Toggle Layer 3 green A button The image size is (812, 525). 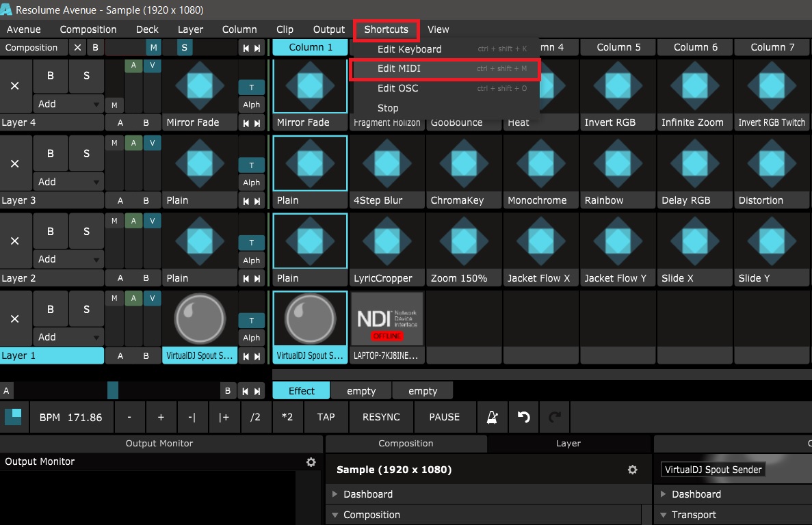coord(133,143)
